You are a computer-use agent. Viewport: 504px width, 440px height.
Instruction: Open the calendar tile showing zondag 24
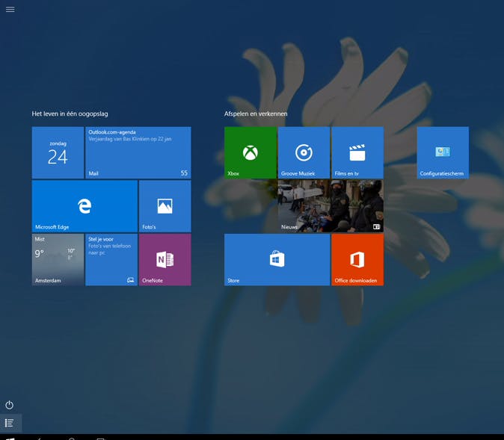point(58,152)
